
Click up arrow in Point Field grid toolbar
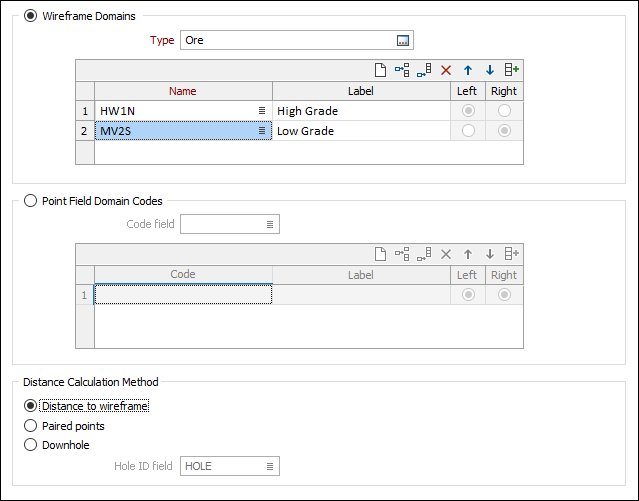pos(468,254)
